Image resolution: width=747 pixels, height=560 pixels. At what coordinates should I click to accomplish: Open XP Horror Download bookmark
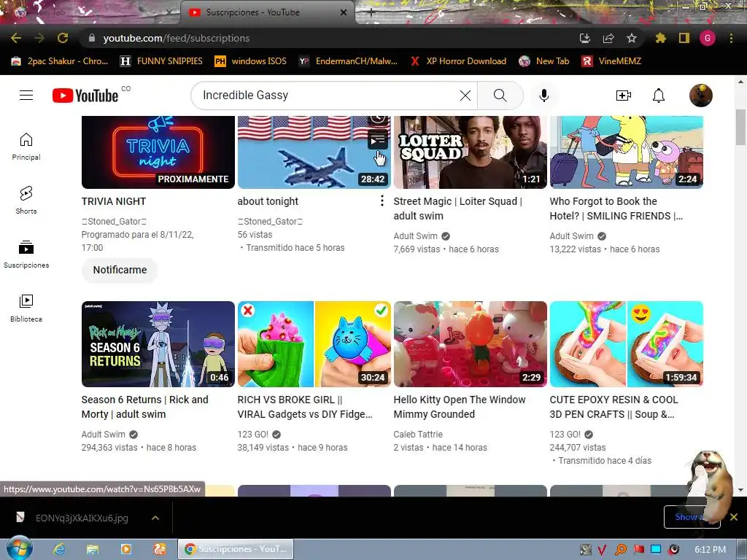coord(458,61)
